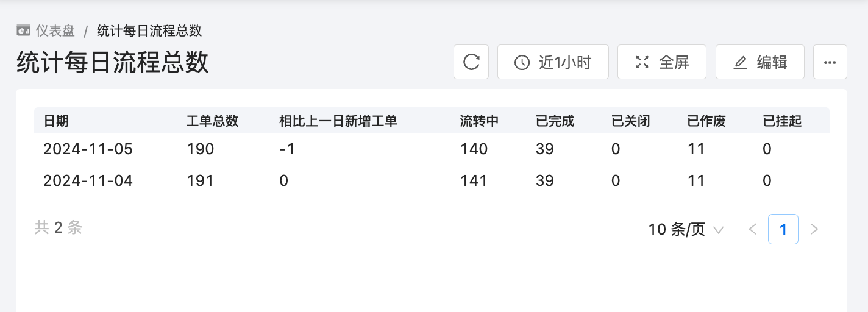
Task: Go to previous page arrow
Action: click(752, 229)
